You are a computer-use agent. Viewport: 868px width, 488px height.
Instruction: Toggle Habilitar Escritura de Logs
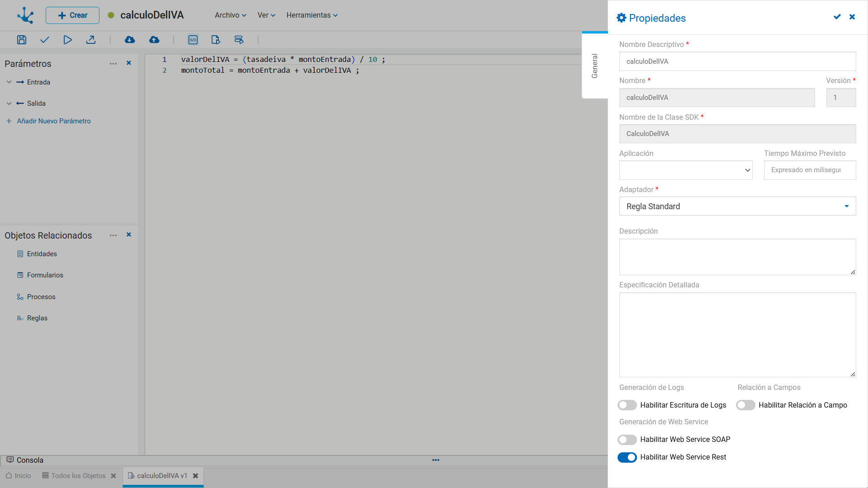point(627,405)
